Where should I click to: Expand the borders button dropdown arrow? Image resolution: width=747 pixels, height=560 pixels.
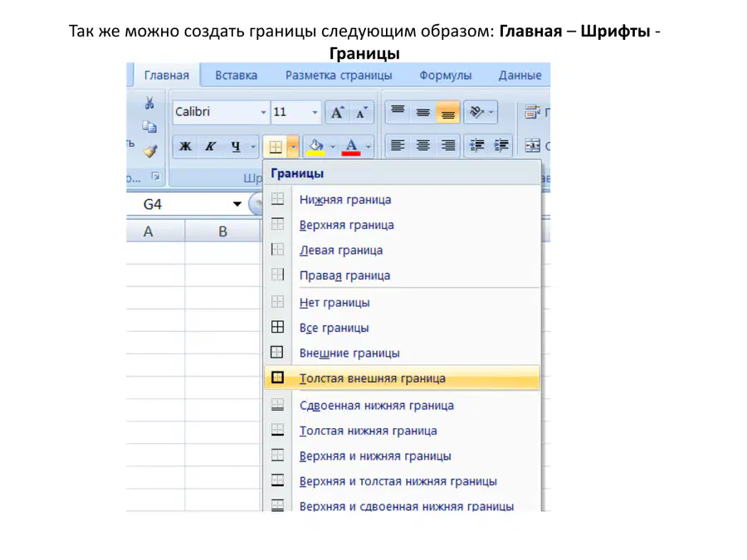293,147
